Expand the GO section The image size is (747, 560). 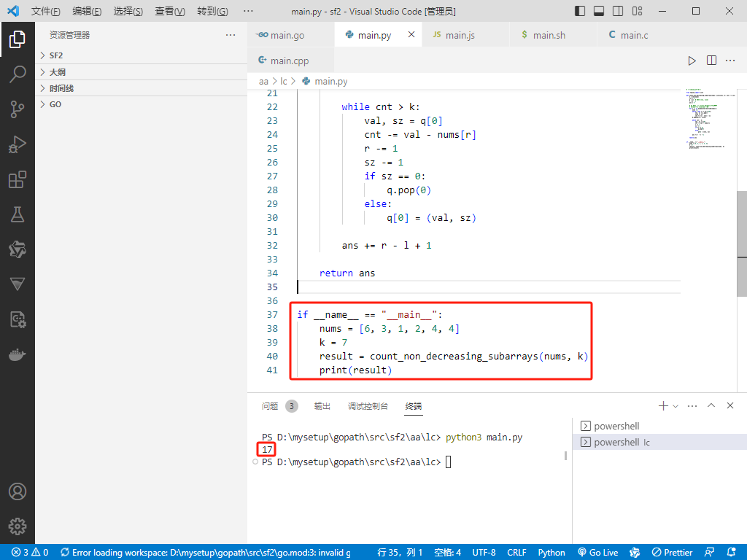(x=141, y=104)
